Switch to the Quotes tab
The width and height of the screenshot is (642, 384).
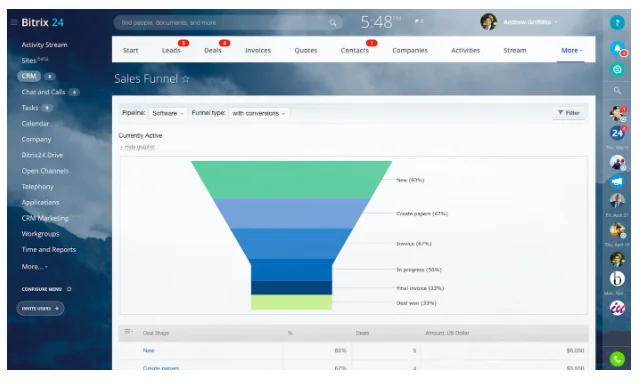tap(306, 50)
